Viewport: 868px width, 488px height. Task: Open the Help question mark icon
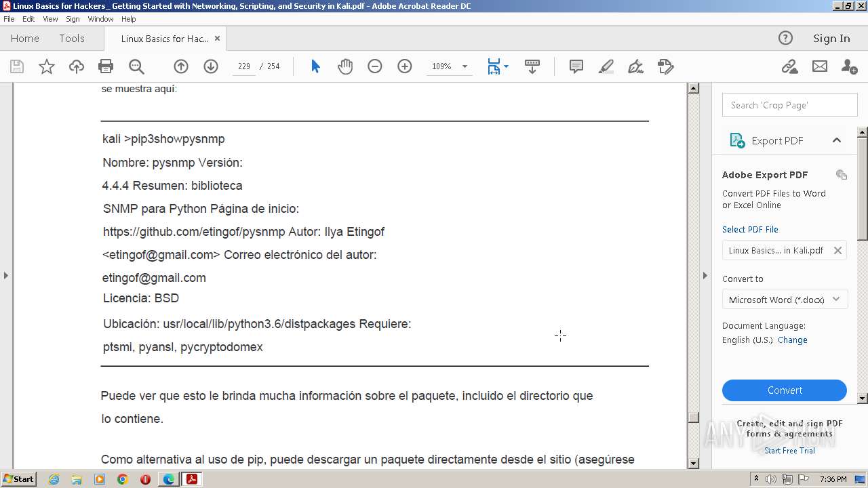[x=785, y=38]
